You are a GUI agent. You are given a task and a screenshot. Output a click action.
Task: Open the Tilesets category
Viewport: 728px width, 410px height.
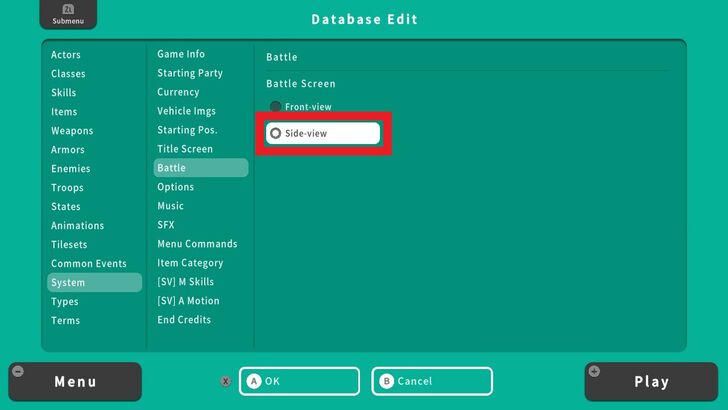(69, 245)
